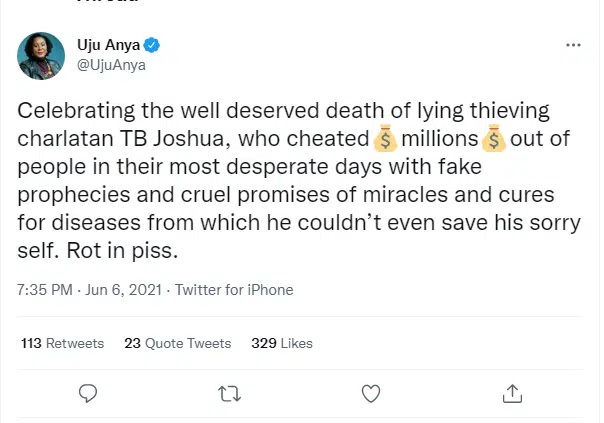Screen dimensions: 604x423
Task: Click the second money bag emoji after millions
Action: click(494, 139)
